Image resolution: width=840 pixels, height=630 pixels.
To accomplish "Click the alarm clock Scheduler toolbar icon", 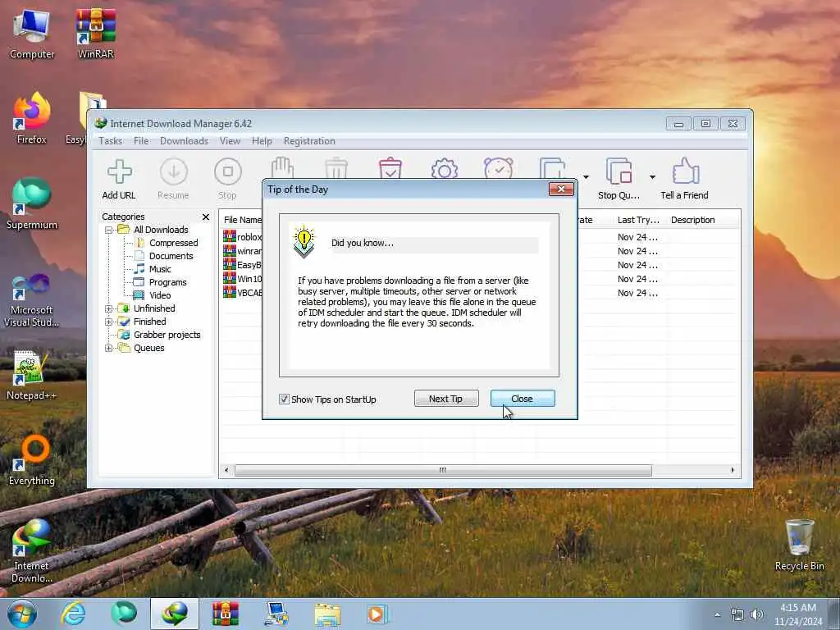I will click(498, 167).
